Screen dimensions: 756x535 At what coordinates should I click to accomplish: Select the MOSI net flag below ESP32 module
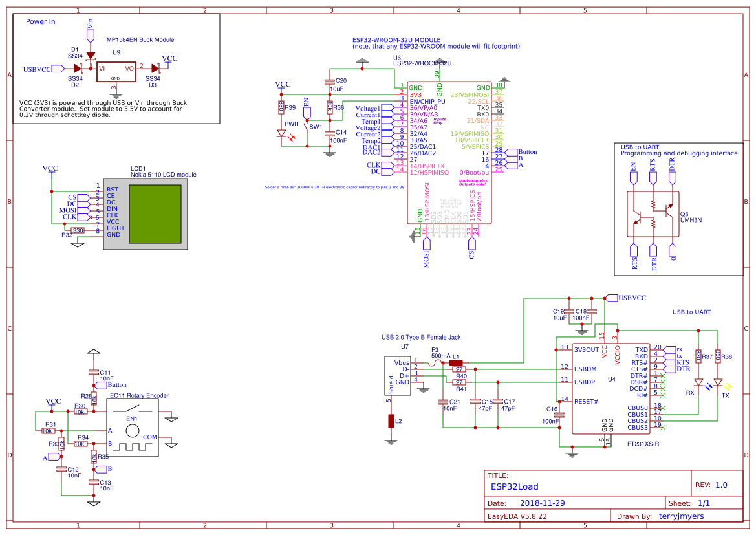pos(426,244)
